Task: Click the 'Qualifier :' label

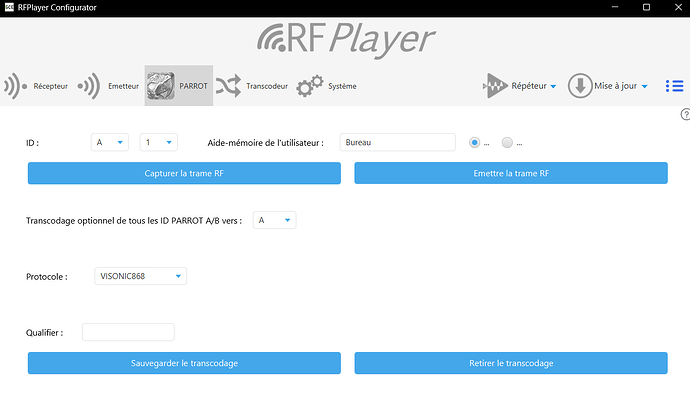Action: tap(44, 333)
